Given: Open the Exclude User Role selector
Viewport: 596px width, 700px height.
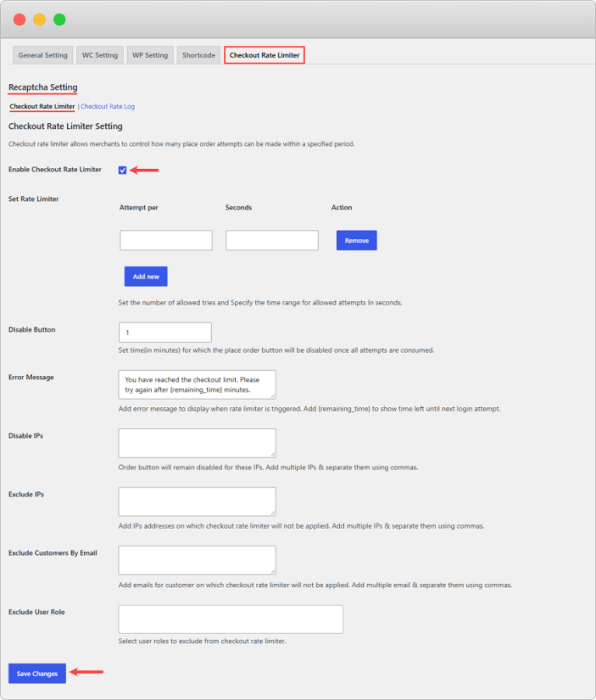Looking at the screenshot, I should coord(231,619).
